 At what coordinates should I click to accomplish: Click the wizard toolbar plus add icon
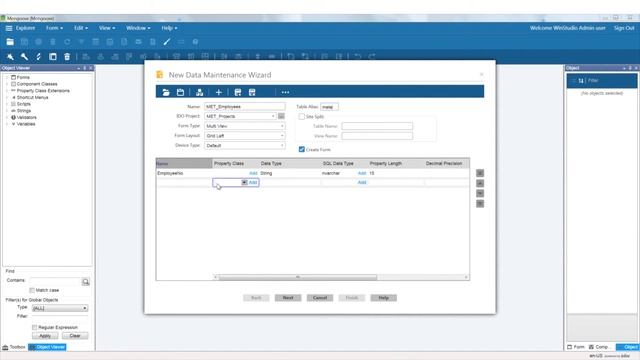pyautogui.click(x=218, y=92)
